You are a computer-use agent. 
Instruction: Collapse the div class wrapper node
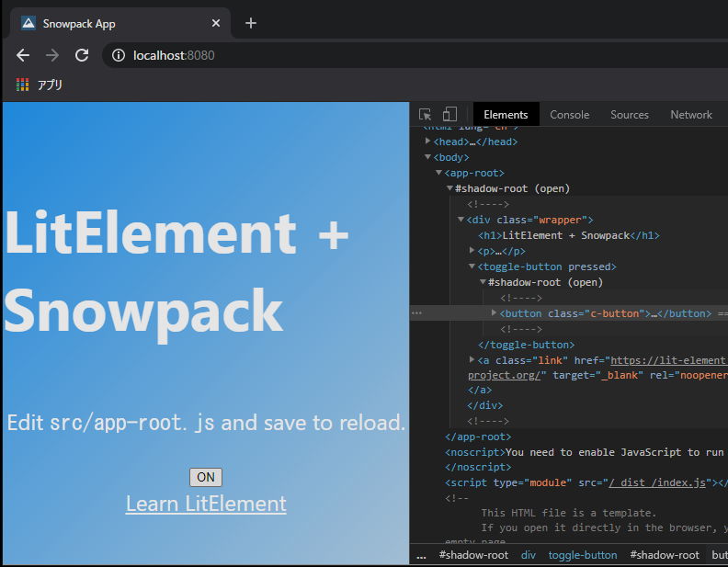(x=461, y=219)
